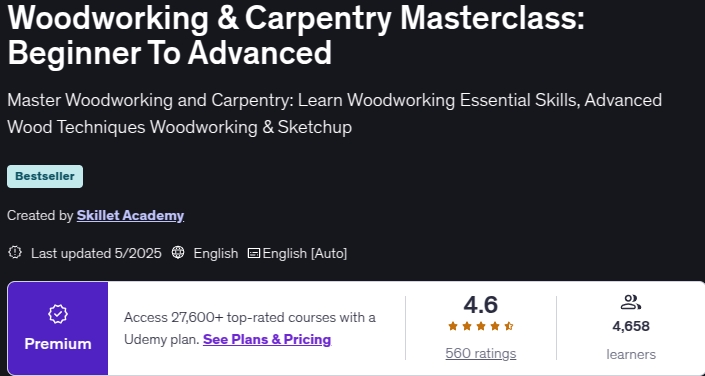Click the half-filled fifth star
The height and width of the screenshot is (376, 705).
(x=509, y=326)
